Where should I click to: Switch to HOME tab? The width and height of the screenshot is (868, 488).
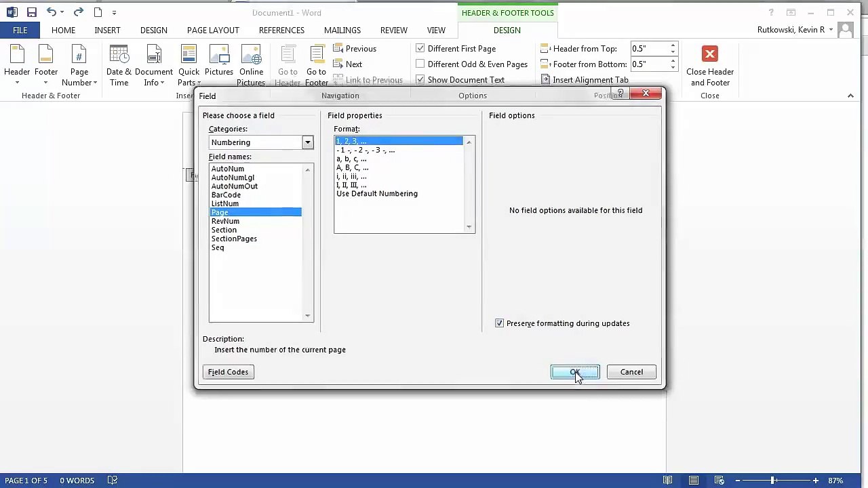click(63, 30)
